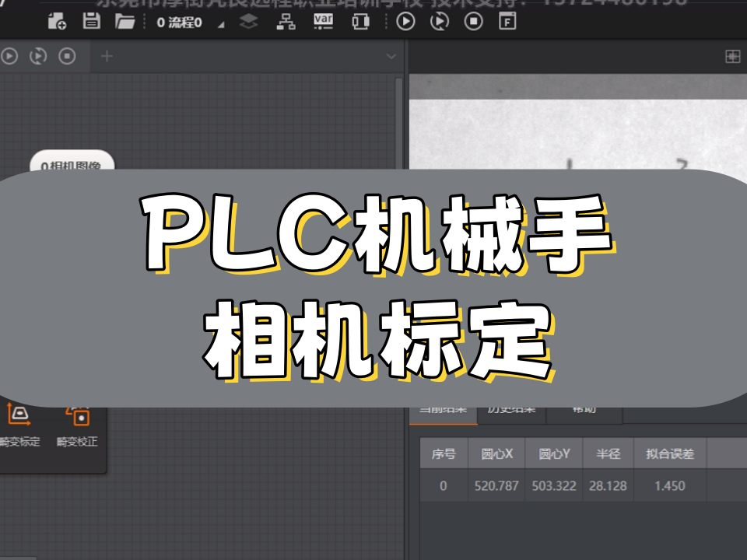Expand the flow tab list chevron
The height and width of the screenshot is (560, 747).
pos(391,56)
